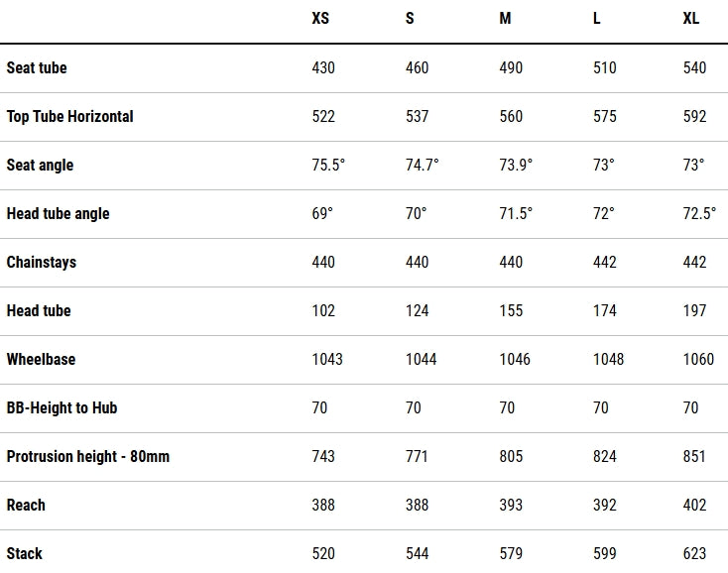
Task: Click the M size column header
Action: click(x=505, y=18)
